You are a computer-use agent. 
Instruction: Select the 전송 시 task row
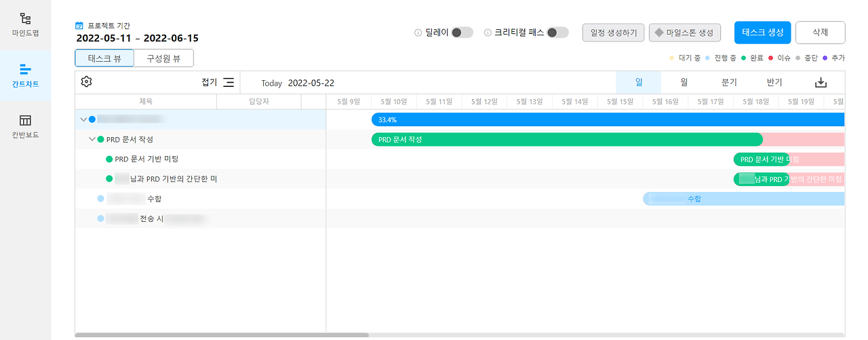click(201, 219)
